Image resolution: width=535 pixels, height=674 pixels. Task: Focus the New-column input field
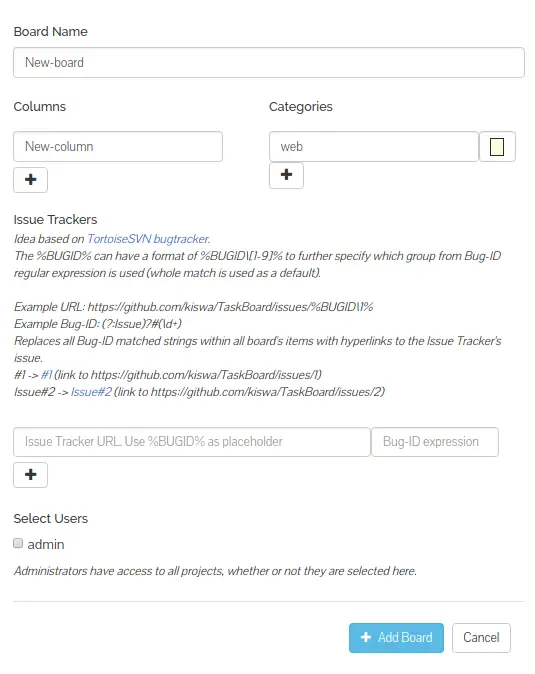[118, 147]
